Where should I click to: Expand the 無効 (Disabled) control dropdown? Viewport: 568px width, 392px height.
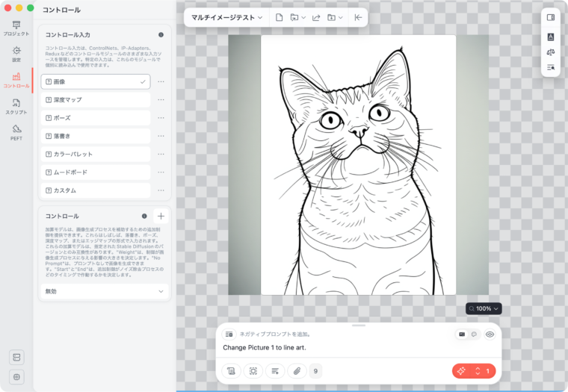pyautogui.click(x=104, y=292)
